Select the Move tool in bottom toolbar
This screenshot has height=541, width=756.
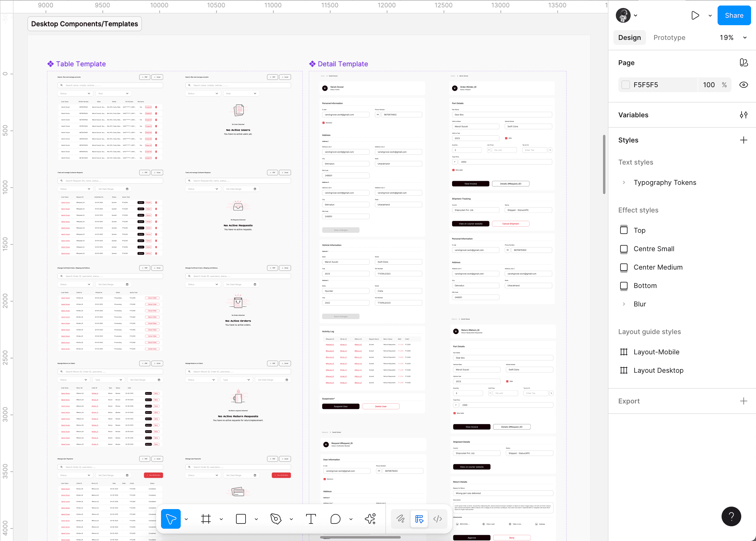point(171,519)
